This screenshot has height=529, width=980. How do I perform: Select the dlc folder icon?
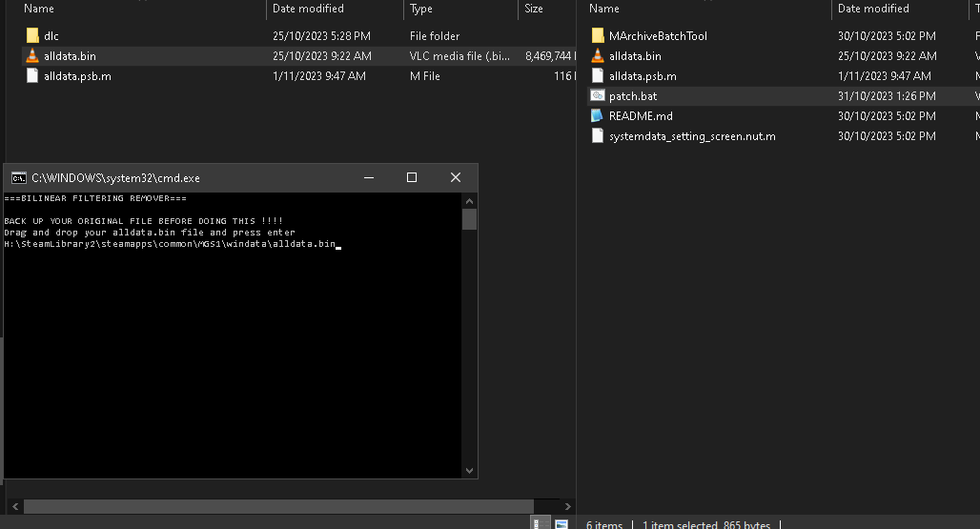[32, 35]
